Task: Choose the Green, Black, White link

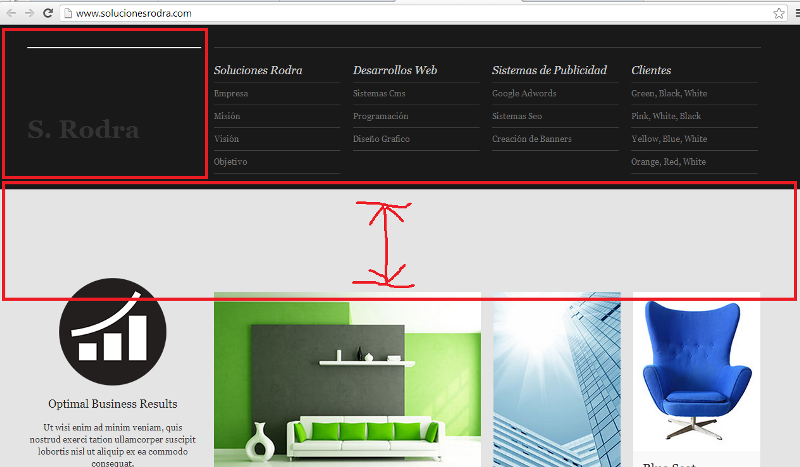Action: point(669,93)
